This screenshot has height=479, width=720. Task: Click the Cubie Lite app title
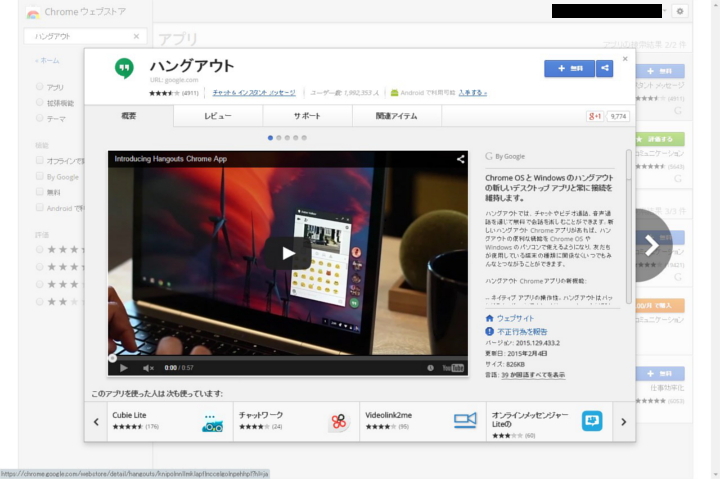point(129,415)
